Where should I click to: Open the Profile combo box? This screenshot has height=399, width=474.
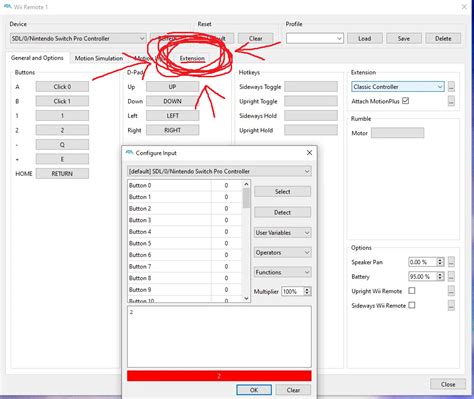(314, 39)
